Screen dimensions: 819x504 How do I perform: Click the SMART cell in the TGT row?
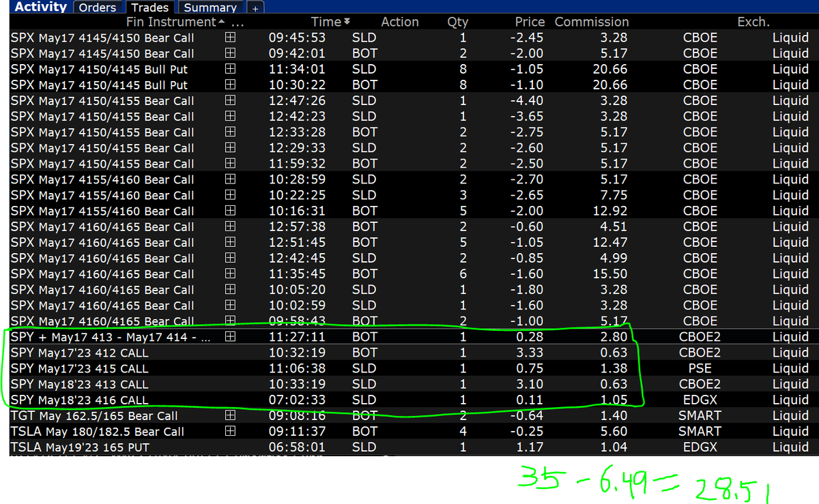[x=700, y=416]
